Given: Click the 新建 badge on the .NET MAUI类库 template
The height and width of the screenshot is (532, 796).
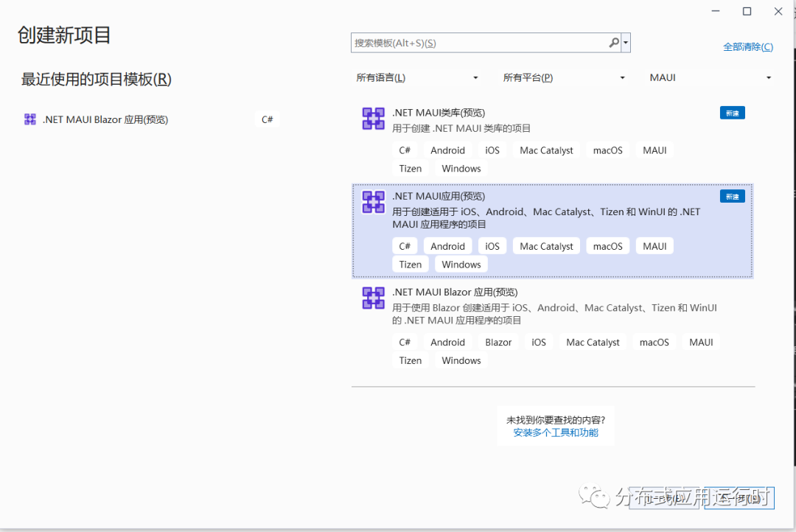Looking at the screenshot, I should (x=732, y=113).
